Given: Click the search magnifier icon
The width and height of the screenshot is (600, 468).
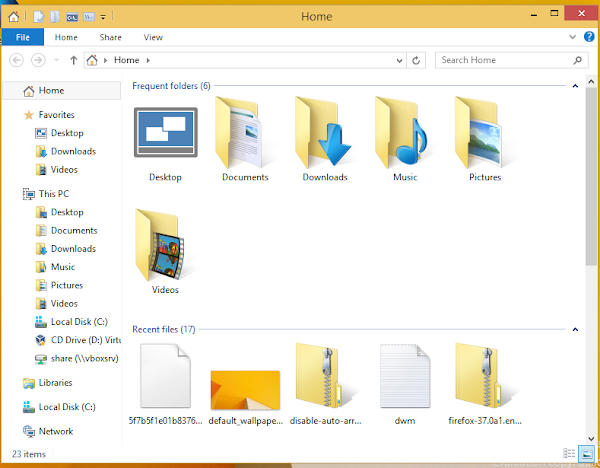Looking at the screenshot, I should [577, 60].
